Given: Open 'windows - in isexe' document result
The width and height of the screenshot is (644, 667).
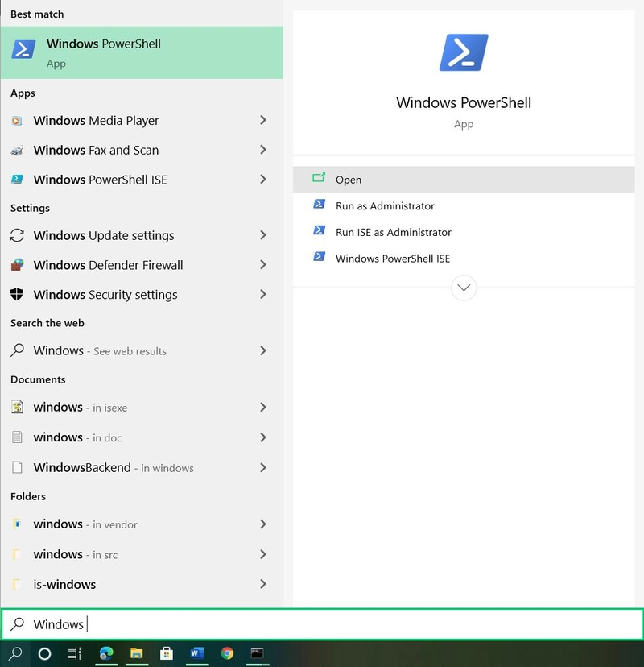Looking at the screenshot, I should [142, 407].
